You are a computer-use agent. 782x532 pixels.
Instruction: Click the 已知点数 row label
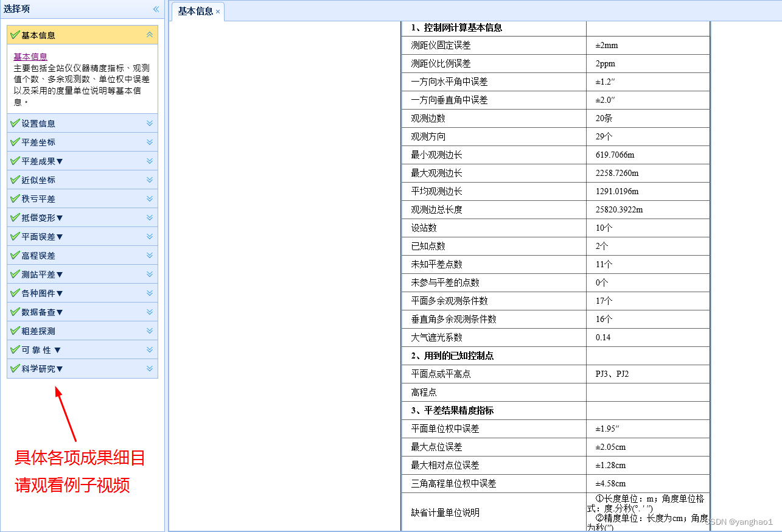click(428, 247)
